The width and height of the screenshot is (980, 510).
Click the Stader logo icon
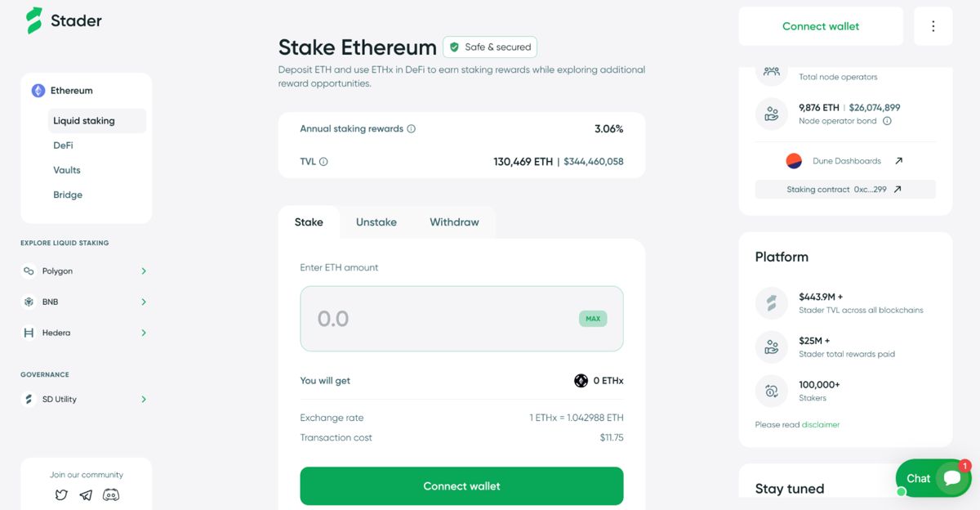click(x=33, y=20)
